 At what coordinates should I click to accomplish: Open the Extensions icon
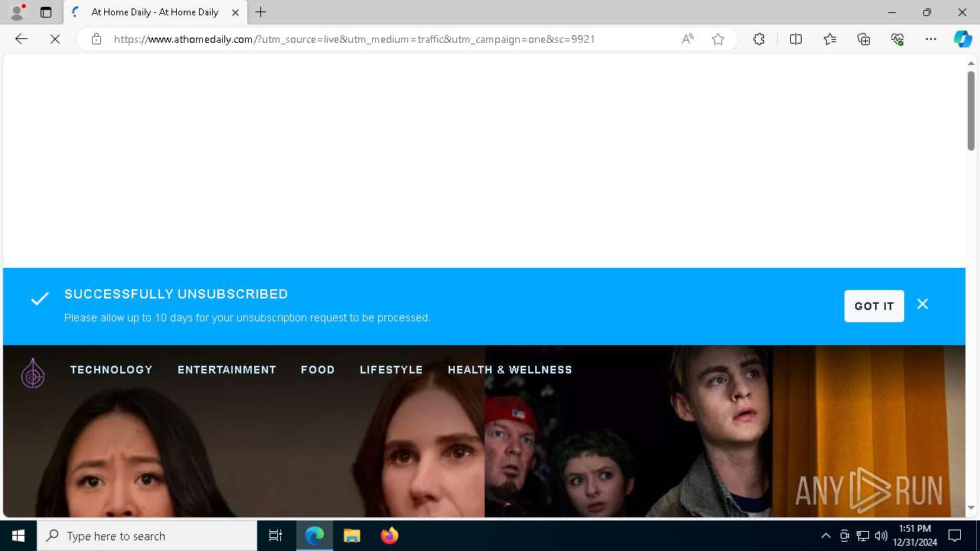click(x=759, y=39)
